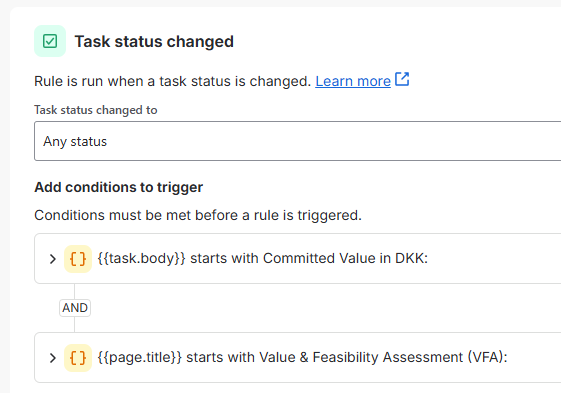Image resolution: width=561 pixels, height=393 pixels.
Task: Expand the task.body condition chevron
Action: (x=53, y=259)
